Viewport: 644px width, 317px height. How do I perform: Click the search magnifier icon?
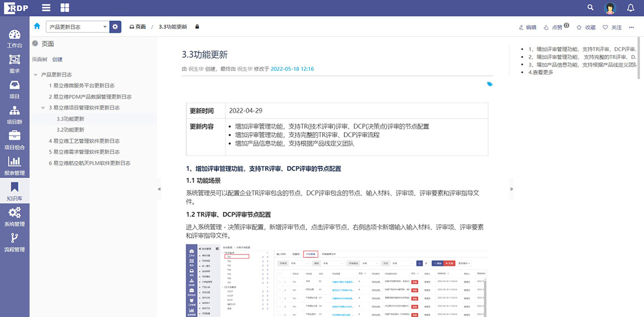(x=591, y=7)
